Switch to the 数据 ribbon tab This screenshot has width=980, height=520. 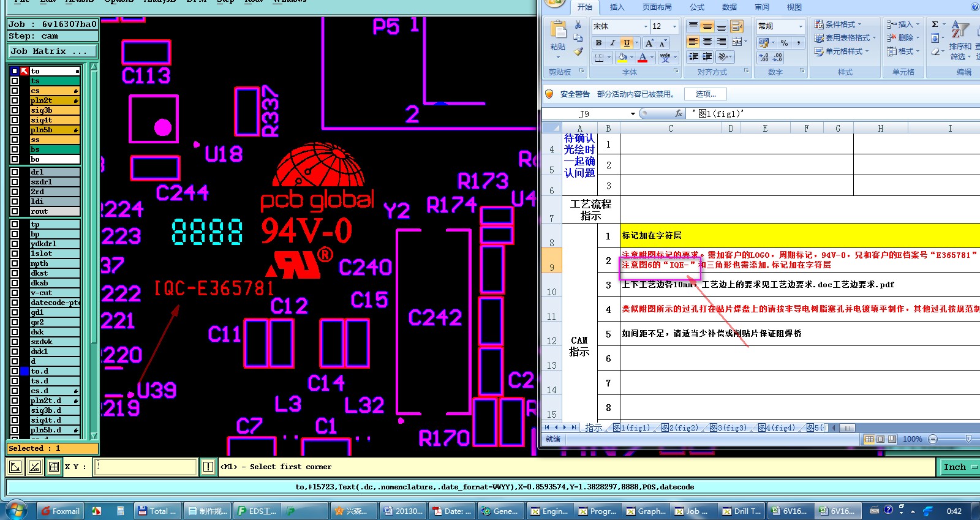[x=729, y=7]
